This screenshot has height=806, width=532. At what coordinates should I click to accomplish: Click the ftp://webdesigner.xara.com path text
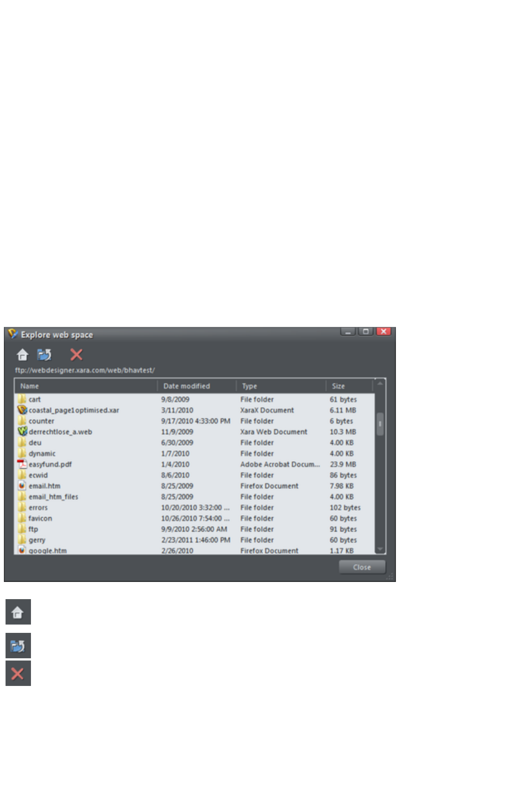tap(85, 370)
